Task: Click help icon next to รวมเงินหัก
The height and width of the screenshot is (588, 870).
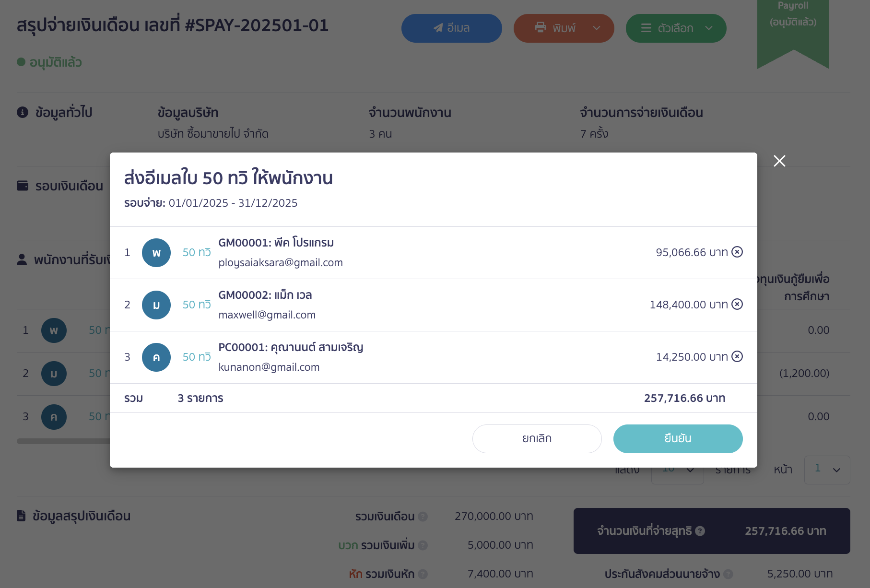Action: coord(423,574)
